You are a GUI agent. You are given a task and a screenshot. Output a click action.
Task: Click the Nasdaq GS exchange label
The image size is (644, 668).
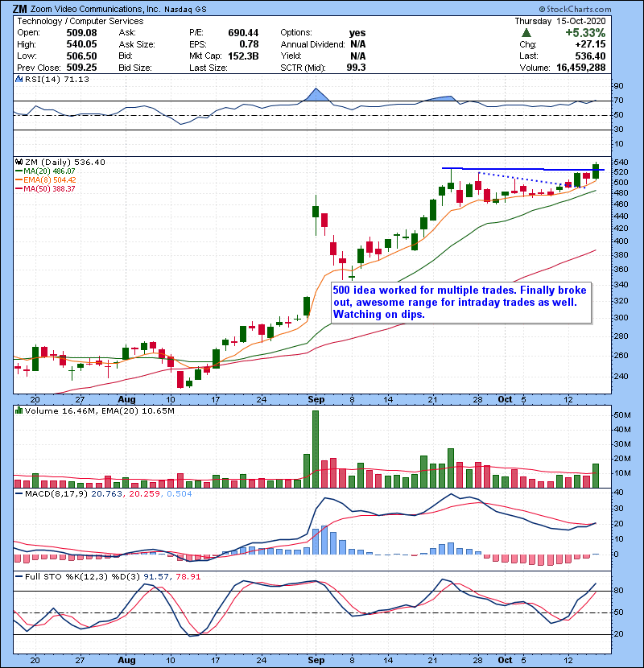pos(185,10)
